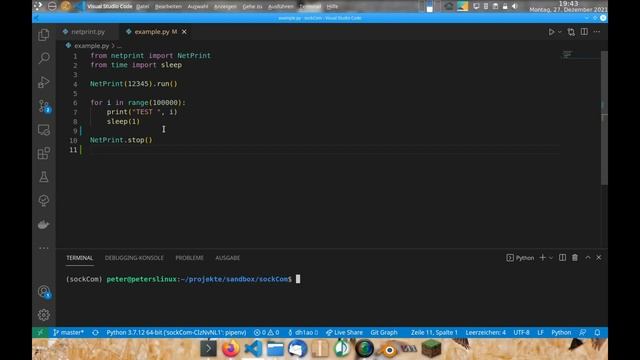
Task: Open Run and Debug view
Action: (44, 82)
